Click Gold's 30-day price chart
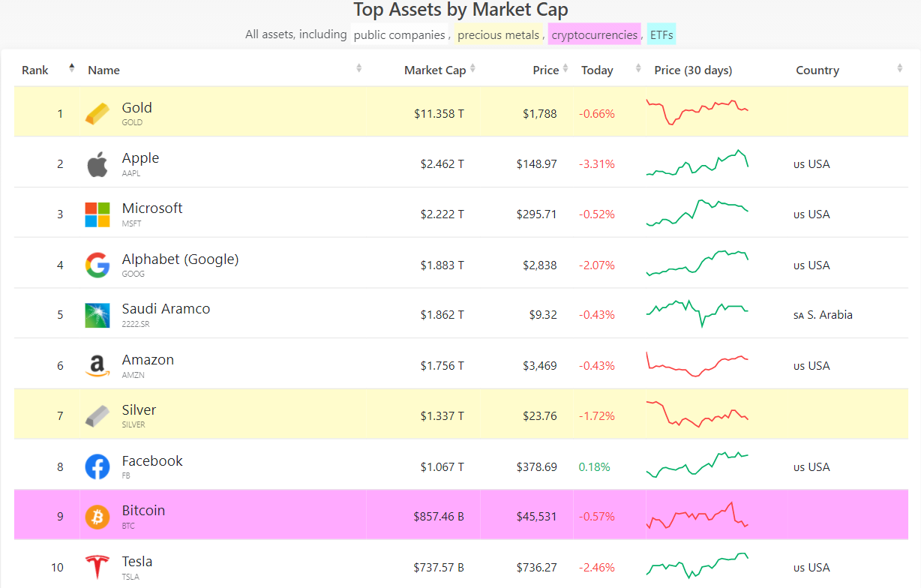Screen dimensions: 921x588 coord(697,112)
